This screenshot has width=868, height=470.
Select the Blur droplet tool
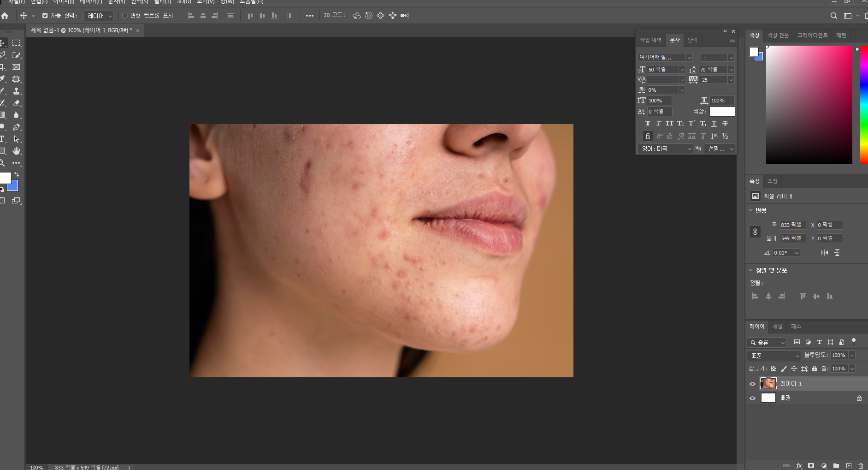point(17,115)
